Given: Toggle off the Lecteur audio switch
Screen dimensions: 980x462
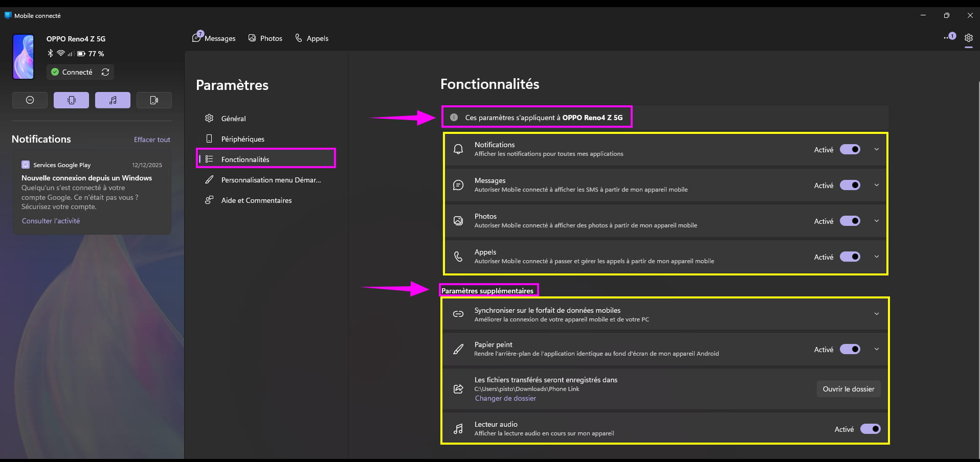Looking at the screenshot, I should [870, 429].
